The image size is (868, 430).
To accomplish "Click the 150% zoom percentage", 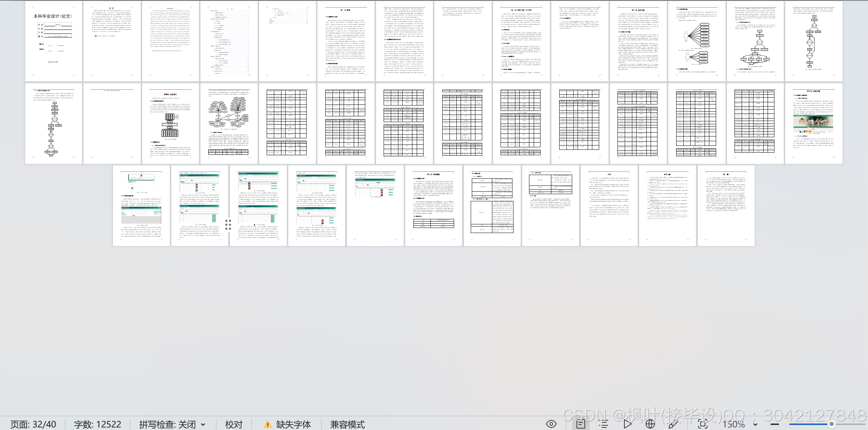I will [734, 424].
